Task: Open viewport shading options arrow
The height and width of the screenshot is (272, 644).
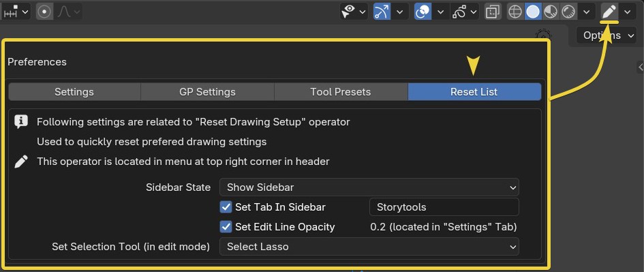Action: [x=587, y=12]
